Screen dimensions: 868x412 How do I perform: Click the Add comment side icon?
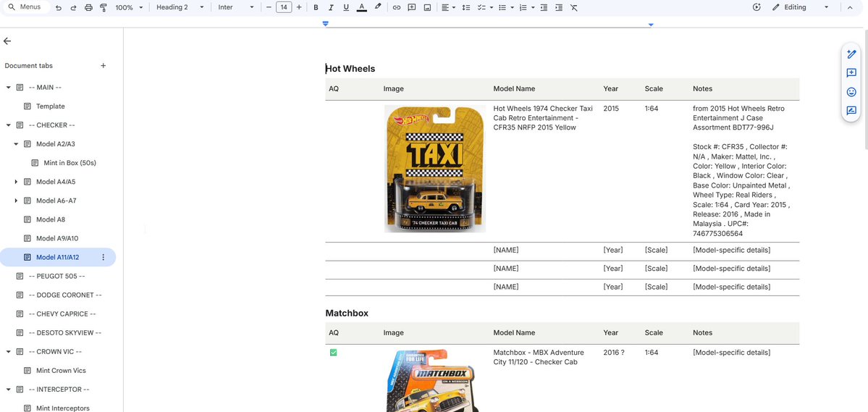pyautogui.click(x=851, y=73)
